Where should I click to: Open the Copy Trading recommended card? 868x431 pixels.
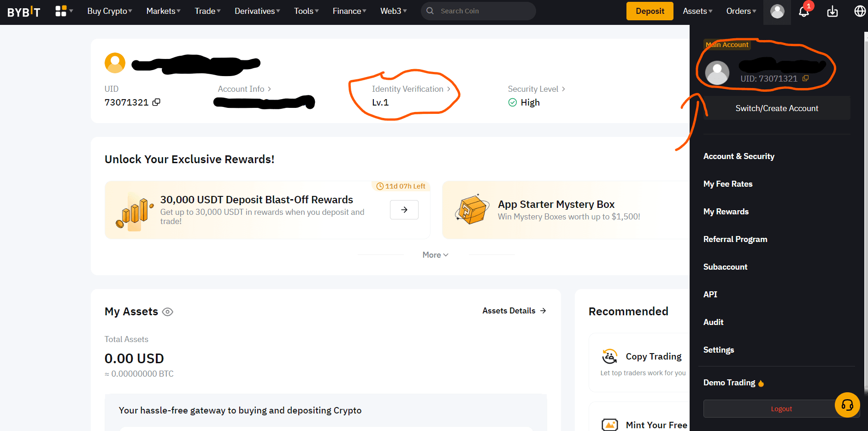click(639, 362)
